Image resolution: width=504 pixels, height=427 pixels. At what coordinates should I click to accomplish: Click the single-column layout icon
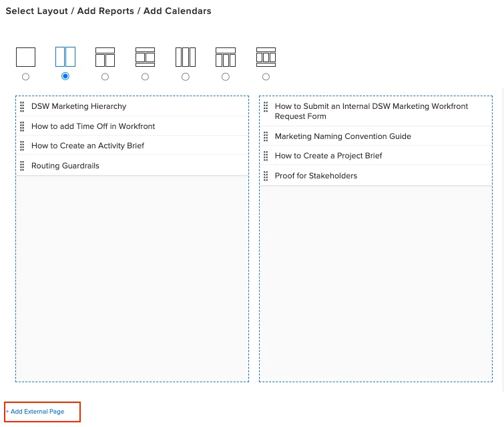pyautogui.click(x=26, y=57)
